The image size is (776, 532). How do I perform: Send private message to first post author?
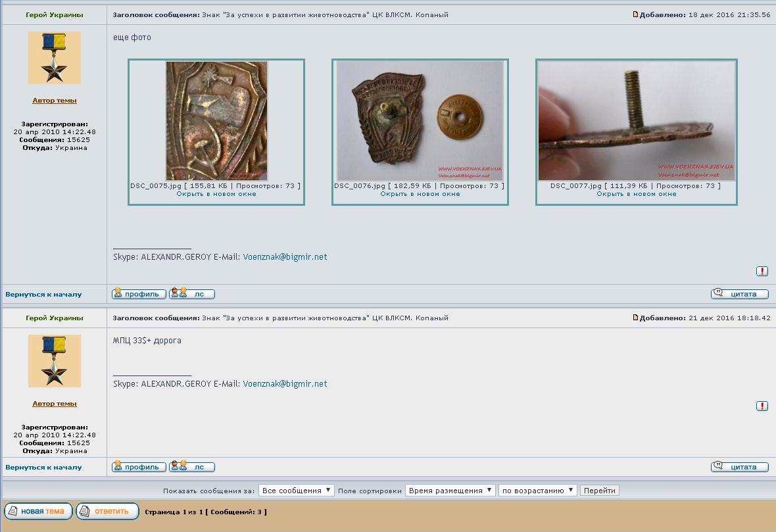[x=191, y=294]
